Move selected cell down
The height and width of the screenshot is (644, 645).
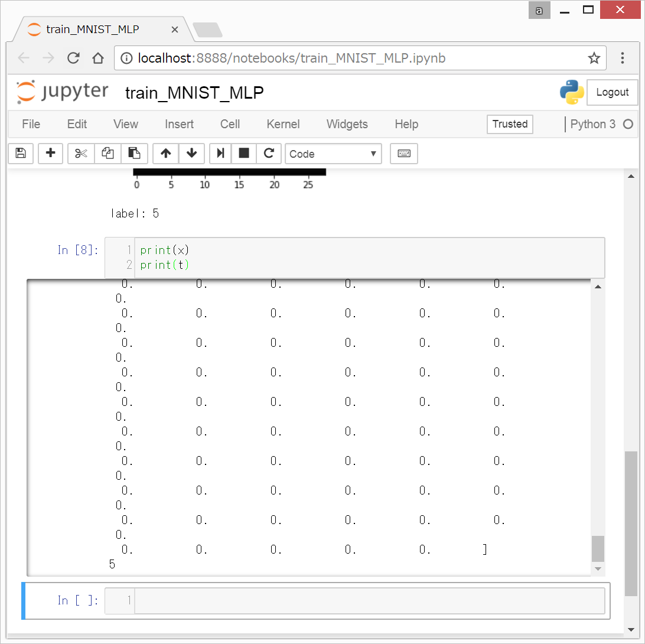[191, 154]
